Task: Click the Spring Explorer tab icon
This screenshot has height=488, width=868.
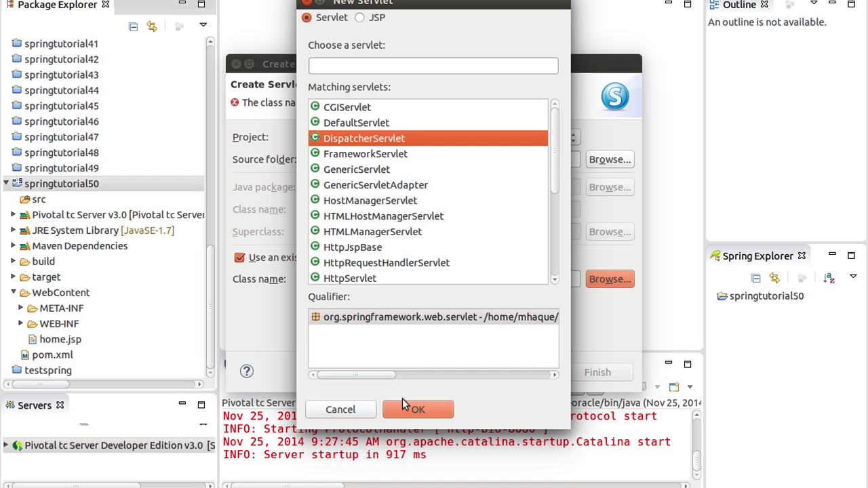Action: pyautogui.click(x=715, y=256)
